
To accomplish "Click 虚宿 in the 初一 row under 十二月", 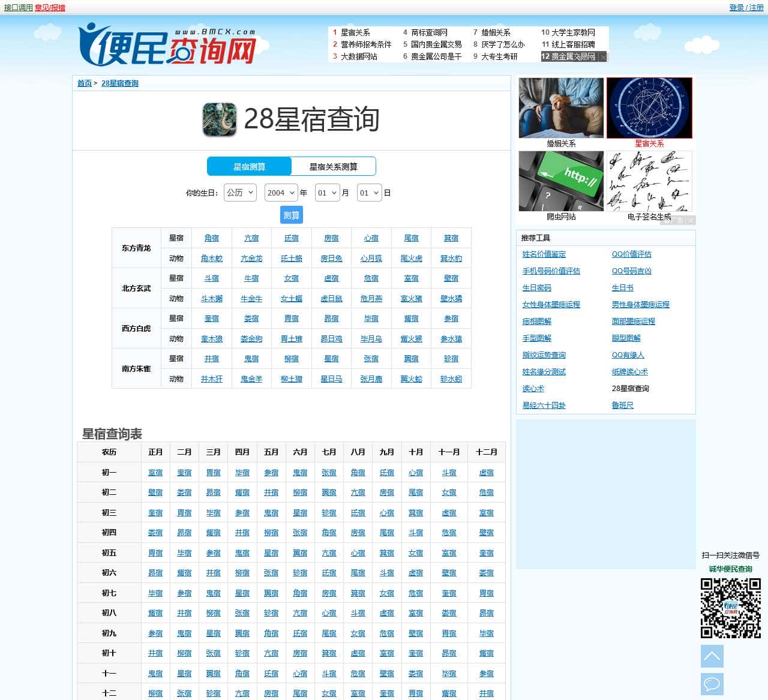I will click(487, 473).
